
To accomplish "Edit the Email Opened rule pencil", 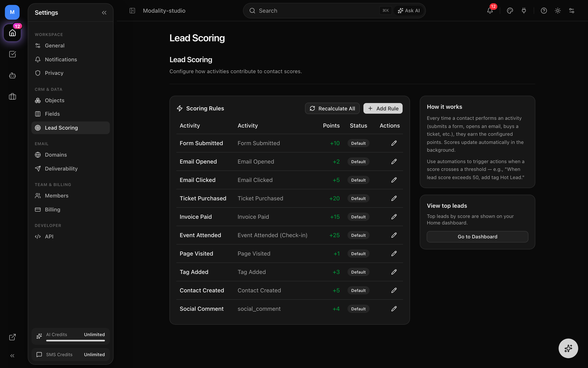I will [x=394, y=162].
